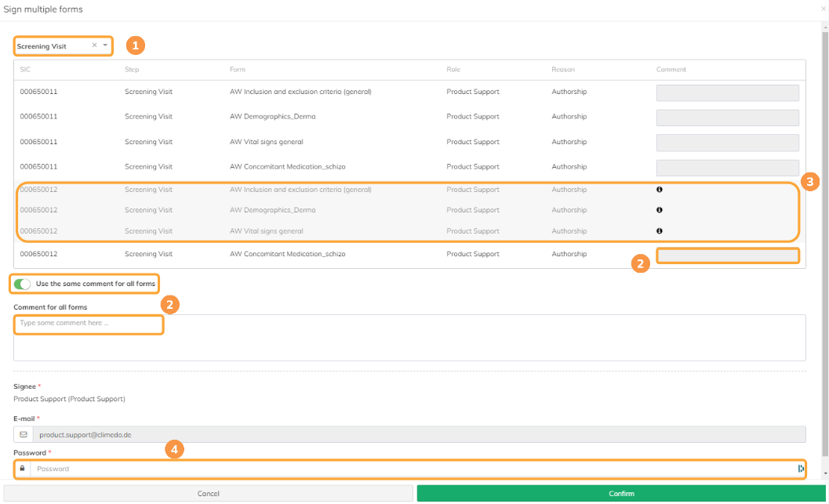Click the envelope icon beside the e-mail field

24,435
